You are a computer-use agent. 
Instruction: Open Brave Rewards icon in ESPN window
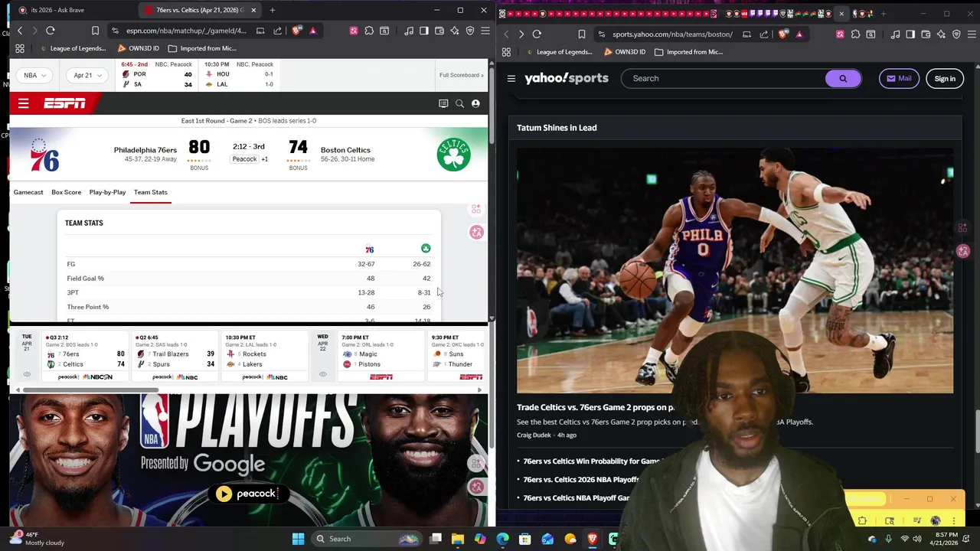pyautogui.click(x=312, y=31)
